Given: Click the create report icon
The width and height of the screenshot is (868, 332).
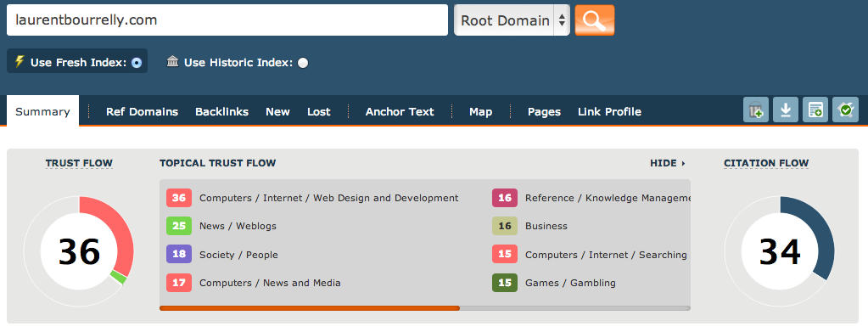Looking at the screenshot, I should pyautogui.click(x=815, y=110).
